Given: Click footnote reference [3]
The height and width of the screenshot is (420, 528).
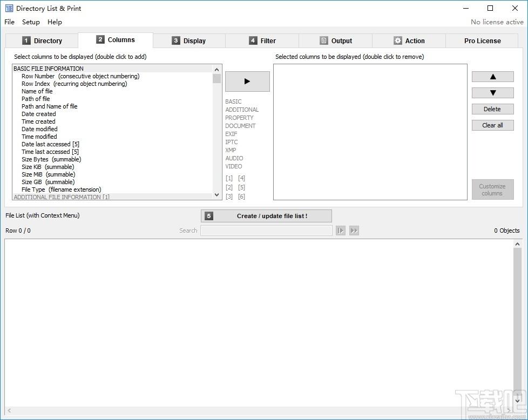Looking at the screenshot, I should (229, 197).
